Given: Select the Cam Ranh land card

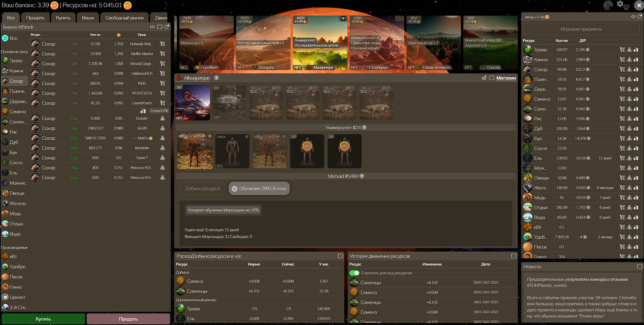Looking at the screenshot, I should click(x=207, y=43).
